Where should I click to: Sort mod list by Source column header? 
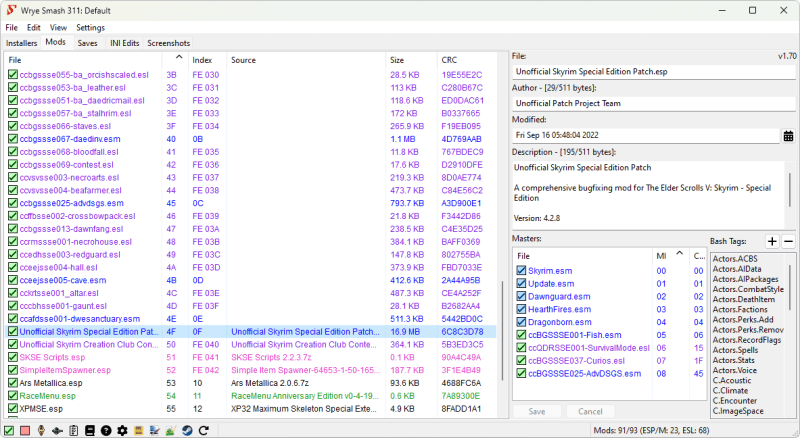[306, 60]
